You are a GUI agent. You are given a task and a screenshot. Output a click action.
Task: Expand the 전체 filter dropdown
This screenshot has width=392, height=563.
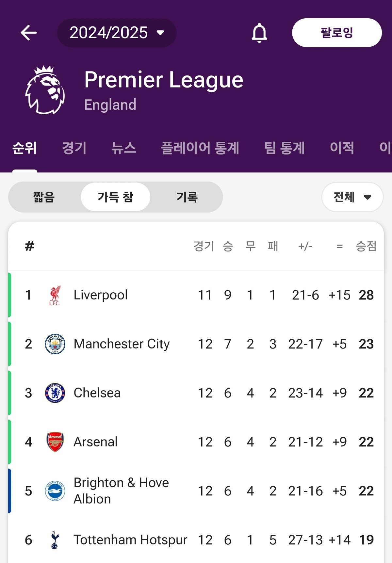tap(352, 197)
